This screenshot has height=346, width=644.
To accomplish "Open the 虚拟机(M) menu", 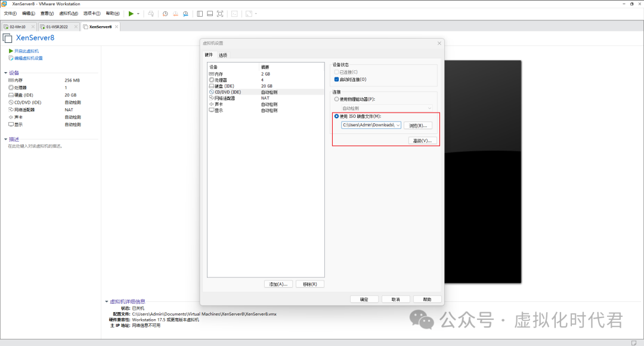I will [69, 13].
